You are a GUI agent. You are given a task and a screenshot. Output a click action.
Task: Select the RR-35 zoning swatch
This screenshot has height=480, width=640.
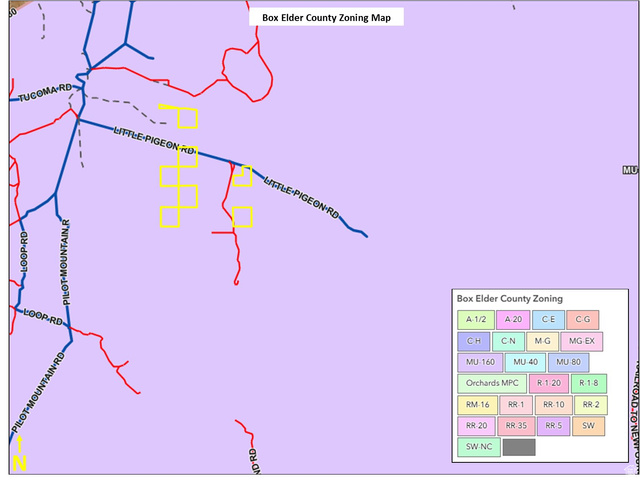click(515, 426)
